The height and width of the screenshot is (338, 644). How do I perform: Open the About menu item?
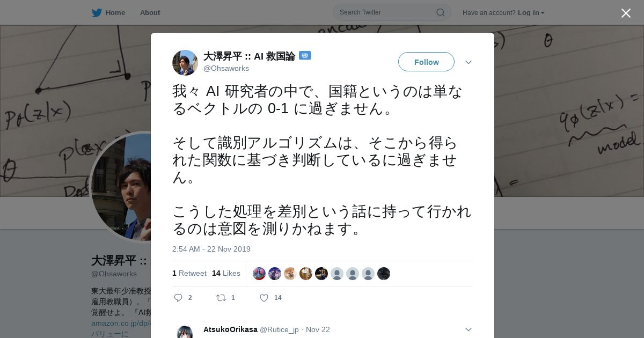click(150, 12)
